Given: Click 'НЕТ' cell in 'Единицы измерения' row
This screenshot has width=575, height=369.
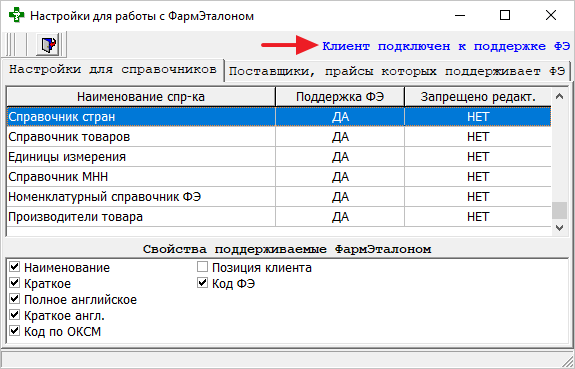Looking at the screenshot, I should click(478, 157).
